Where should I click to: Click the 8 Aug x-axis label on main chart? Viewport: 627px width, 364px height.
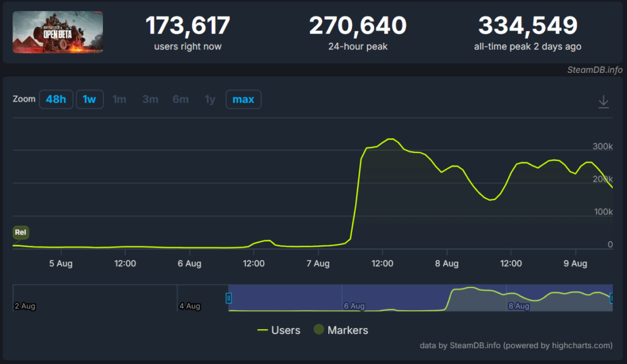pos(446,263)
